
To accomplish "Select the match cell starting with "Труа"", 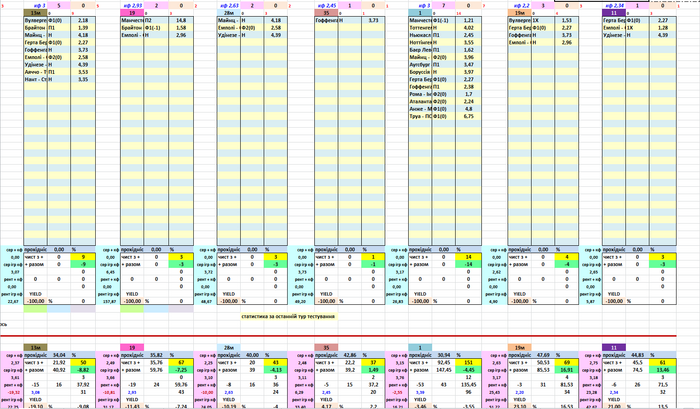I will click(x=421, y=116).
